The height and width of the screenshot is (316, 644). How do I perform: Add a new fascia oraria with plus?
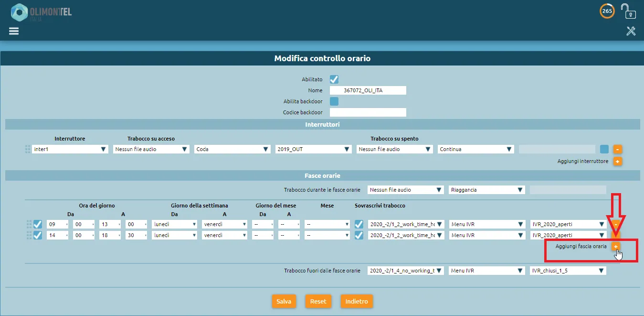pos(616,246)
